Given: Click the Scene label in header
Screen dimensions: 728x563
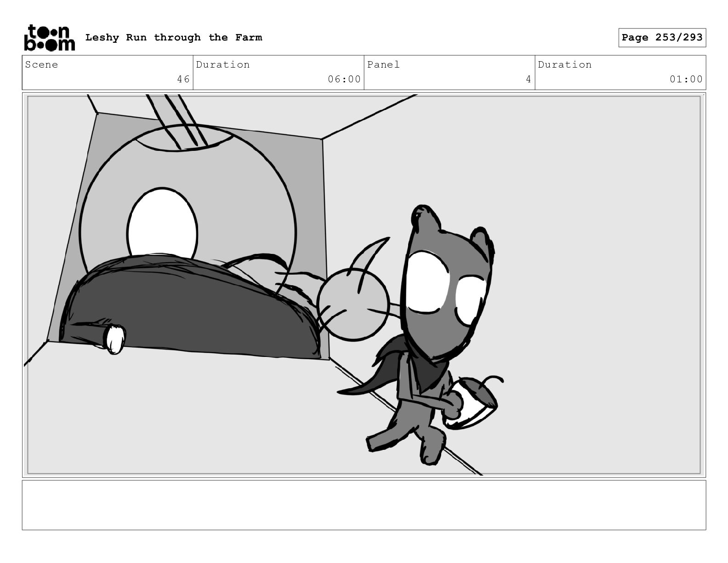Looking at the screenshot, I should pos(42,65).
